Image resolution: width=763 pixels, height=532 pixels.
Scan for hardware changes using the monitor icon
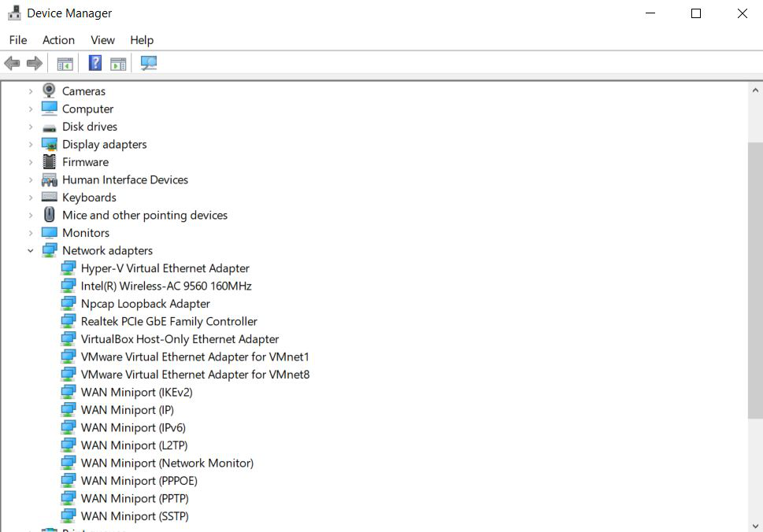tap(149, 64)
